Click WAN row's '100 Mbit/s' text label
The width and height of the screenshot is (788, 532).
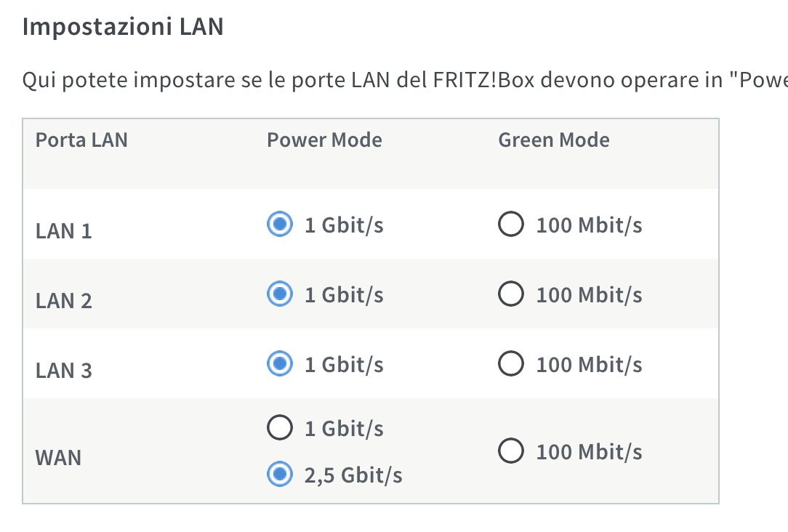[589, 452]
